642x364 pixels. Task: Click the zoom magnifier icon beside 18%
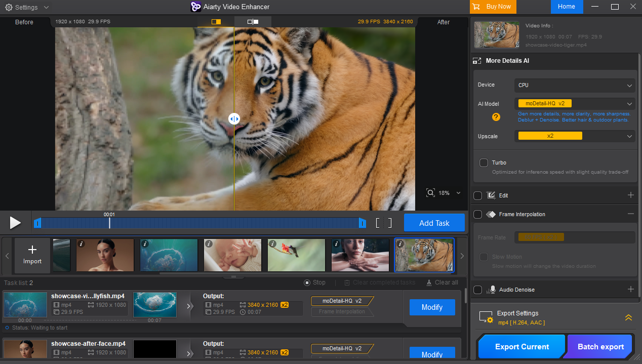click(x=430, y=193)
